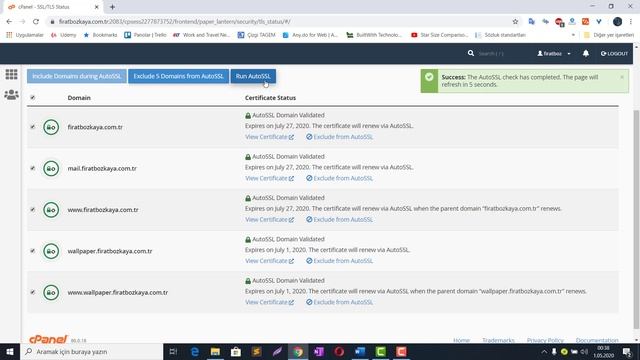Uncheck the wallpaper.firatbozkaya.com.tr checkbox
The width and height of the screenshot is (640, 360).
tap(33, 251)
